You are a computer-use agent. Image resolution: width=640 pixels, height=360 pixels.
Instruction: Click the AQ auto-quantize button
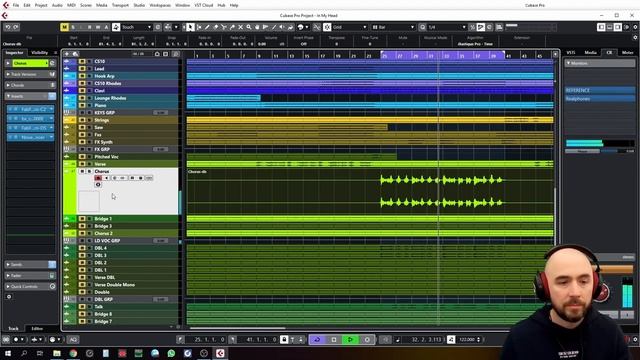(x=73, y=340)
